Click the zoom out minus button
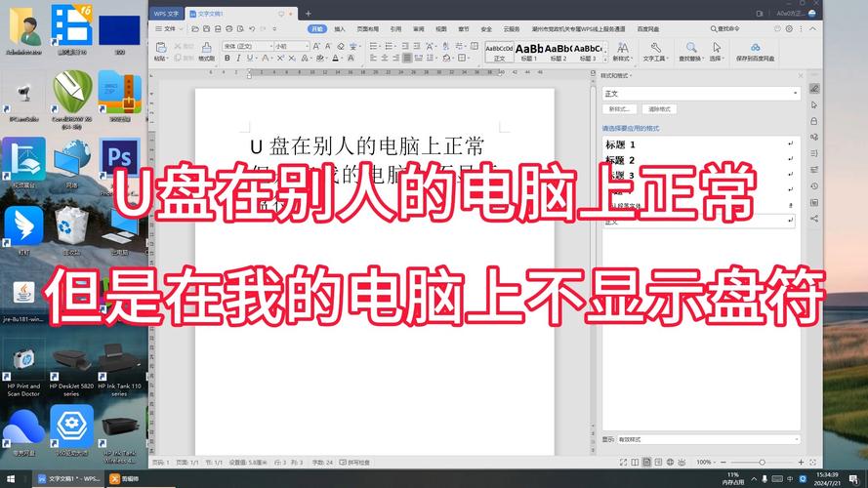Screen dimensions: 868x488 pos(723,462)
